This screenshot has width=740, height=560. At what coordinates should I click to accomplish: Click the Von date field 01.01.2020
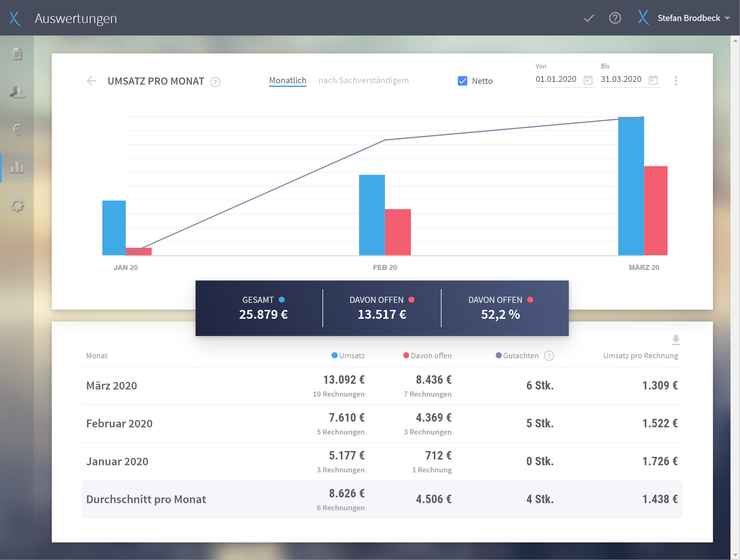pos(556,79)
